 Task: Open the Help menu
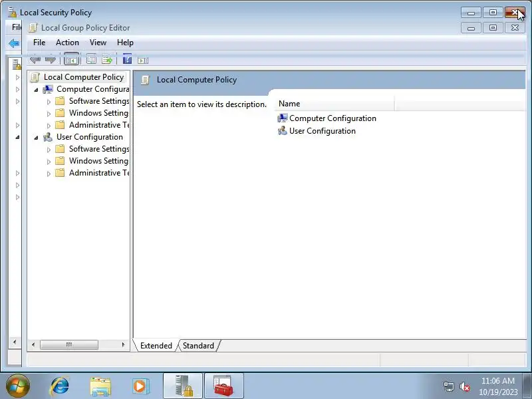click(x=125, y=43)
